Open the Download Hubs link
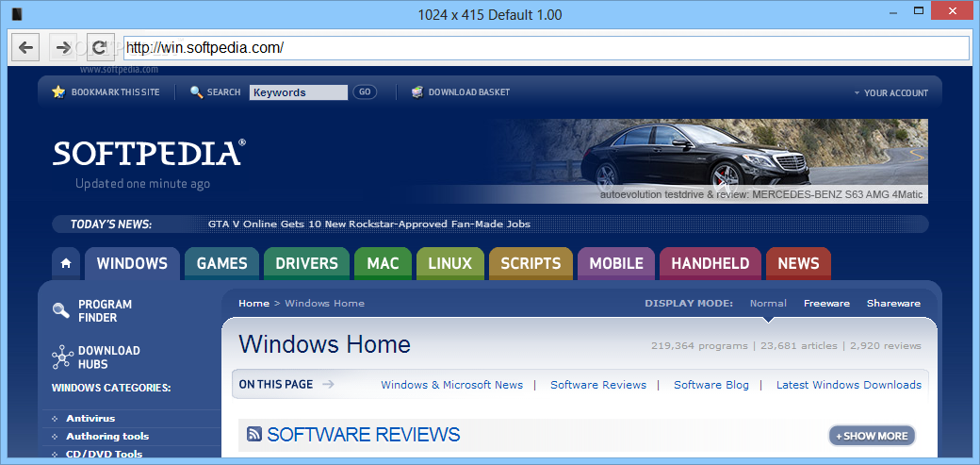Screen dimensions: 980x465 [x=108, y=357]
